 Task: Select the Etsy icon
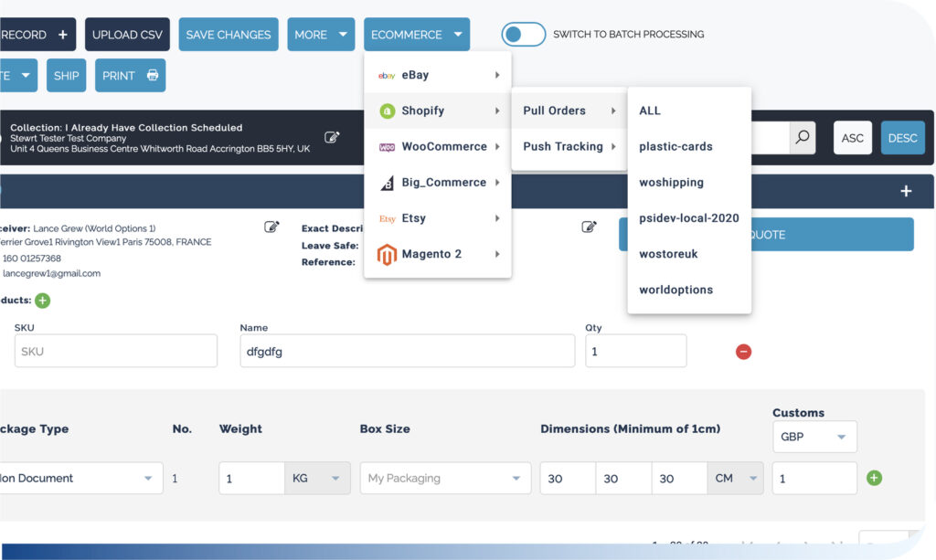click(x=384, y=218)
